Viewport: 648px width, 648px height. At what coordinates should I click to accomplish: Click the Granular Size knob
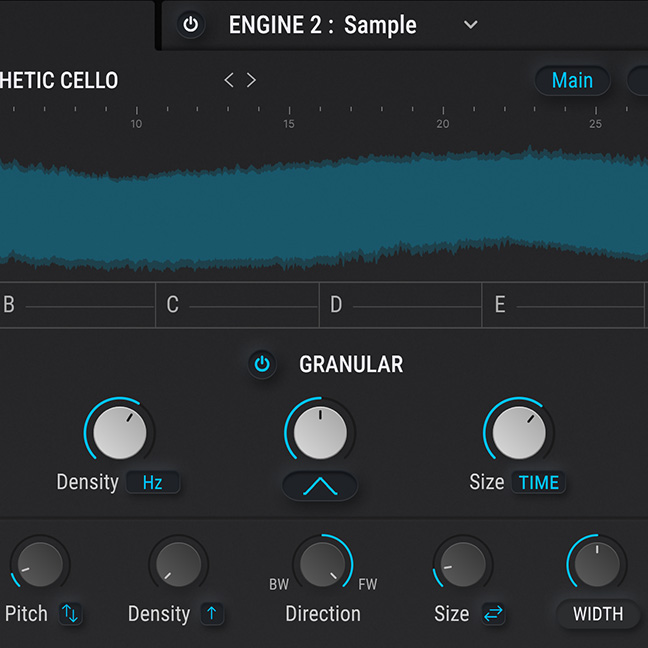[x=519, y=432]
